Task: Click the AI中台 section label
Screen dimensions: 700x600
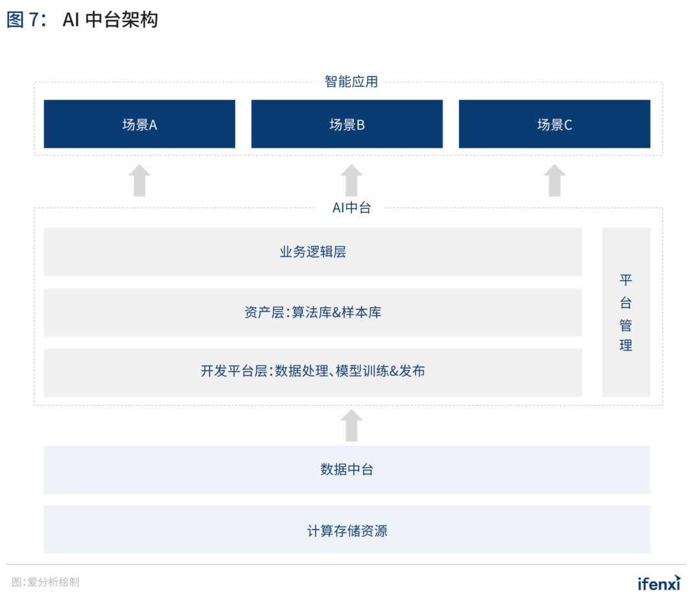Action: pos(351,207)
